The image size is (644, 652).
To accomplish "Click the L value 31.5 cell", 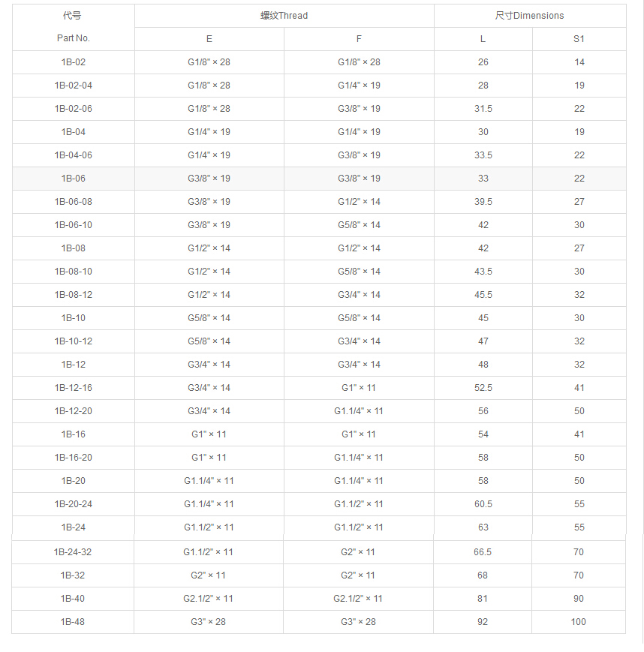I will point(483,109).
